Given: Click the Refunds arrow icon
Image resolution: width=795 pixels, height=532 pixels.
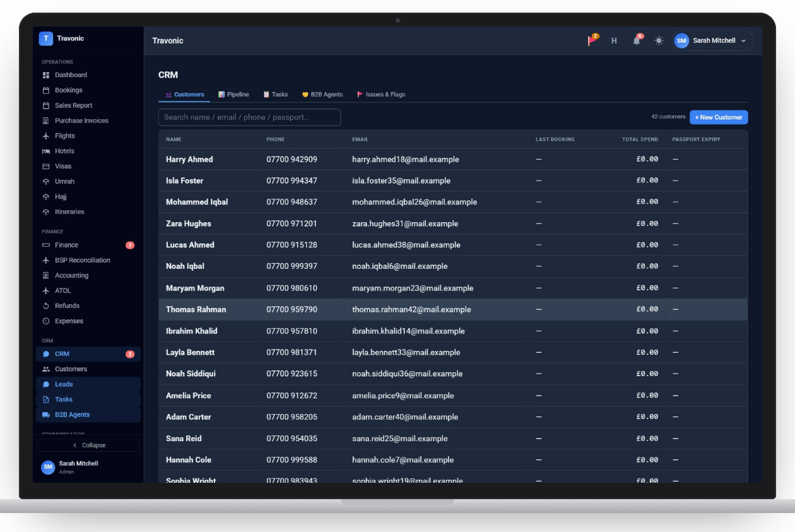Looking at the screenshot, I should click(x=46, y=305).
